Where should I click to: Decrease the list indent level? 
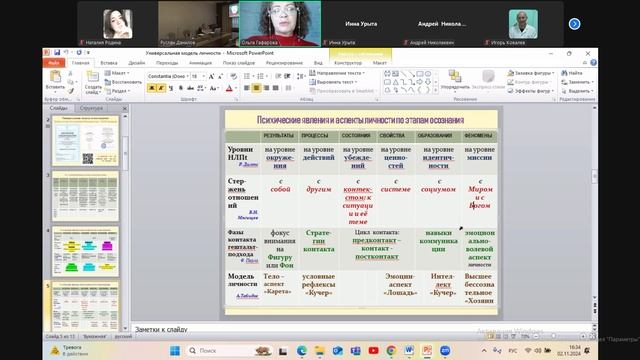click(x=278, y=76)
